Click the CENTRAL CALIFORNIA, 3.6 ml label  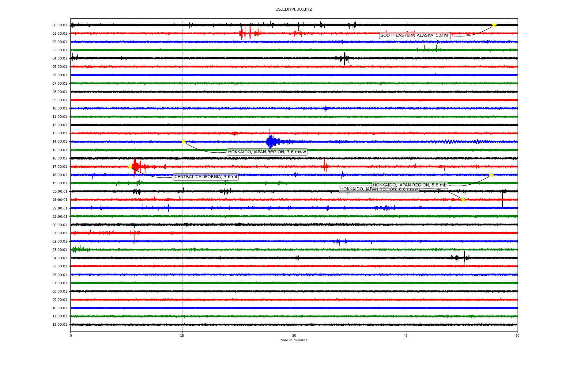(205, 177)
